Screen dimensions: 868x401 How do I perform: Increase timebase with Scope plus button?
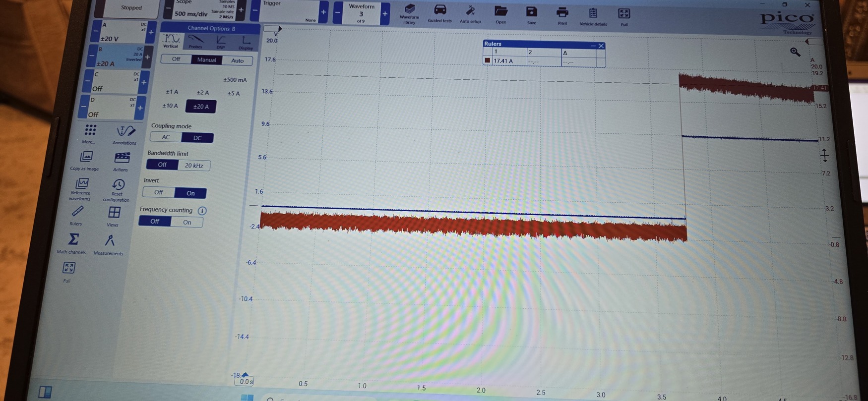pyautogui.click(x=241, y=10)
